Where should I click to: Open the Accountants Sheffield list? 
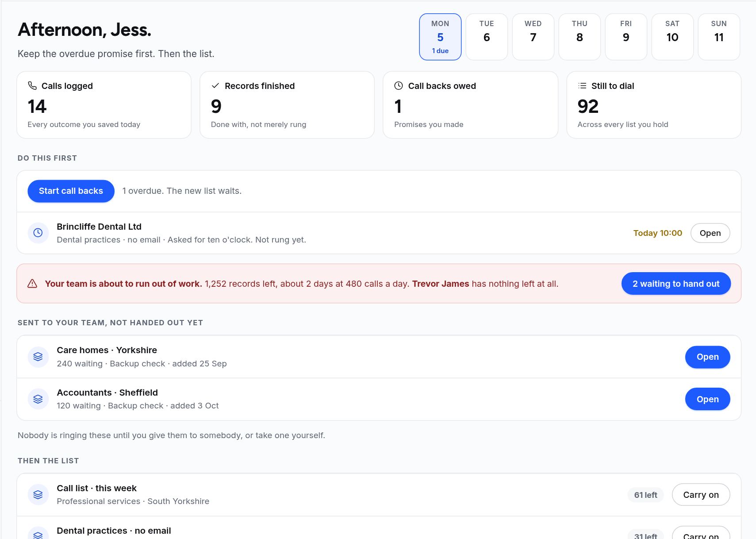[707, 399]
